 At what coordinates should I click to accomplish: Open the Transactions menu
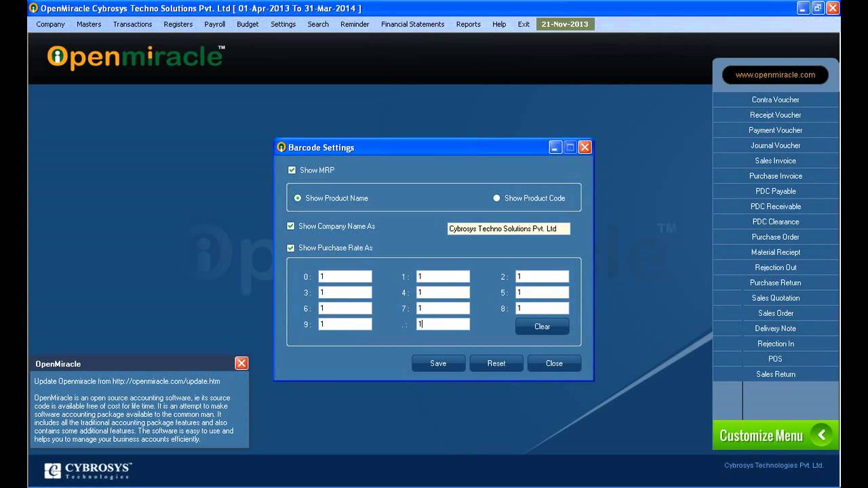point(132,24)
